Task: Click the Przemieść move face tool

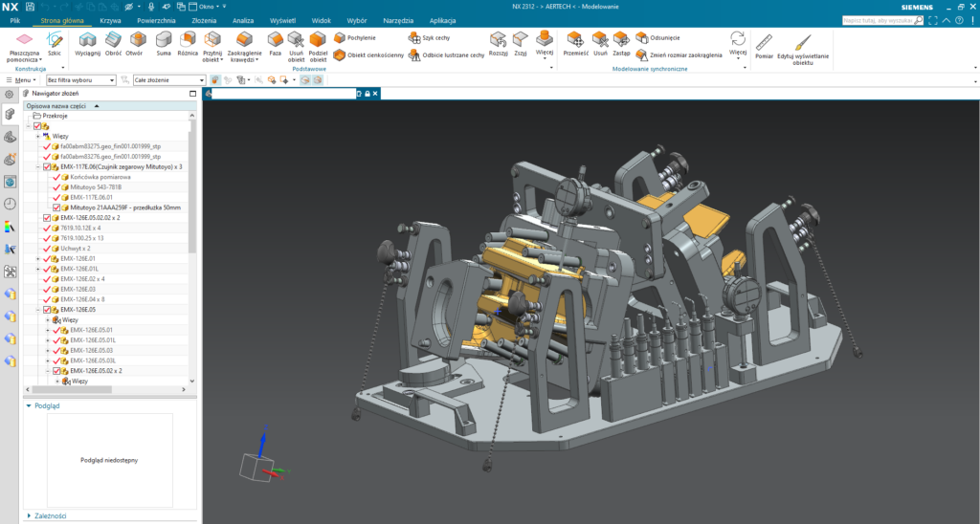Action: point(575,44)
